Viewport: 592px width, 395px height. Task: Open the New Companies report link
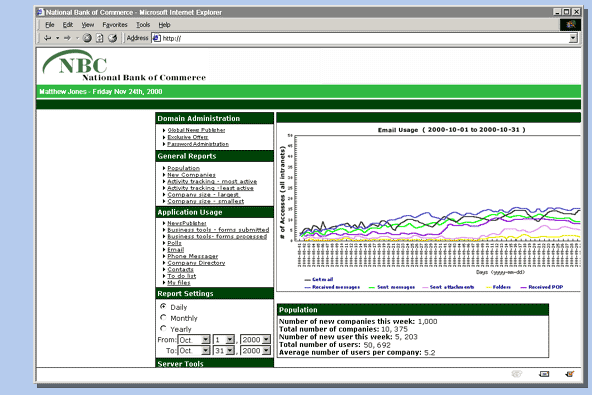pyautogui.click(x=191, y=175)
